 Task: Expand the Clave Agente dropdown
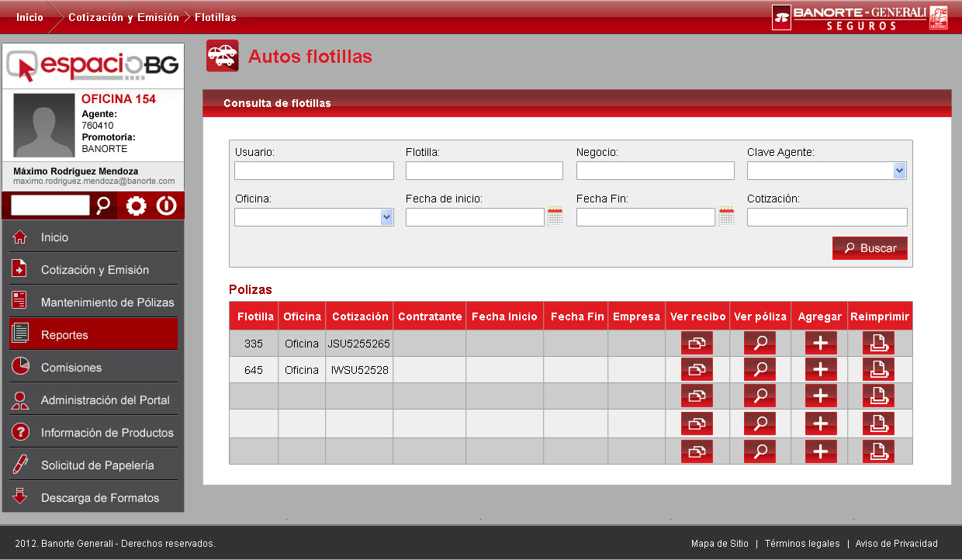click(x=899, y=171)
